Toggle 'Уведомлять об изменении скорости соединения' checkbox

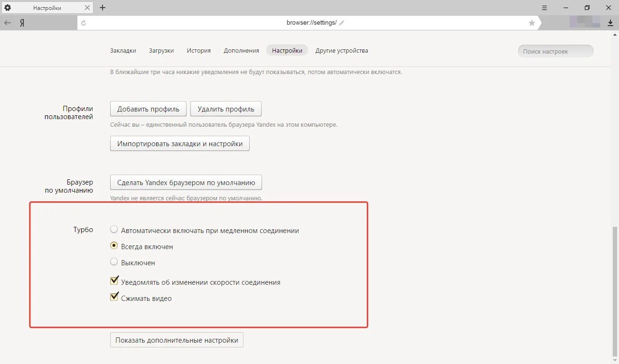114,281
